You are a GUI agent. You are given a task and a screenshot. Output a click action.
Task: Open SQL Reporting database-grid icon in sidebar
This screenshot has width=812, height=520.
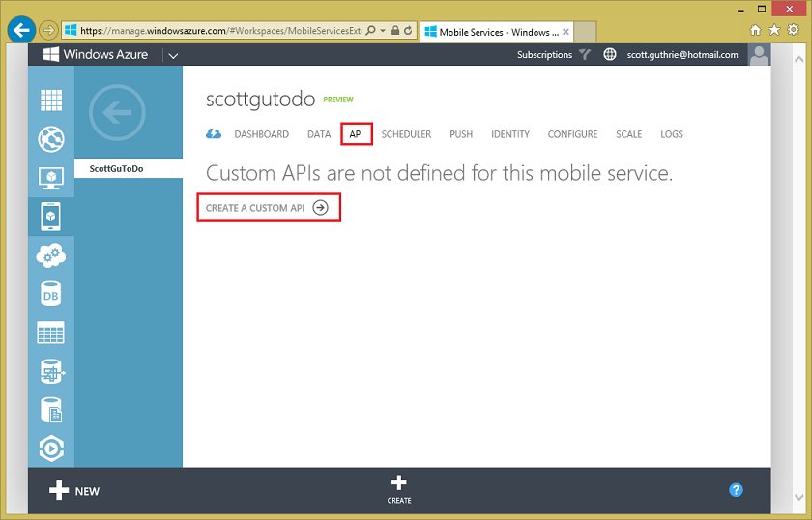(52, 371)
